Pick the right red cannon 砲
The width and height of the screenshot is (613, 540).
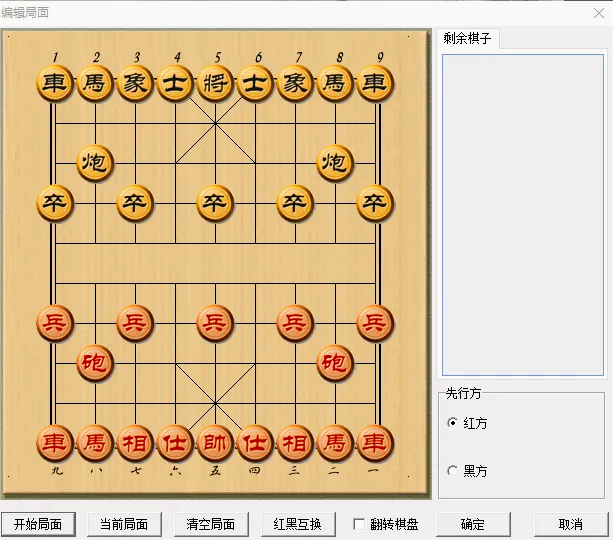click(x=335, y=362)
